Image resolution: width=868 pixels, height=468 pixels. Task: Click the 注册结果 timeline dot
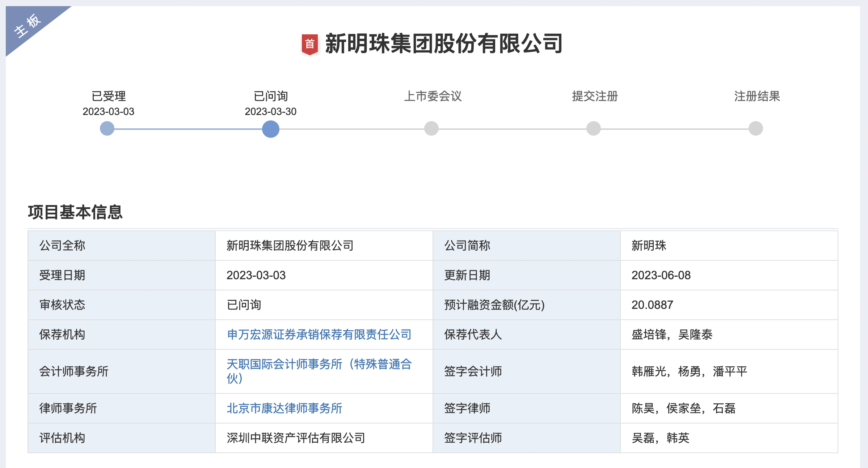tap(755, 129)
